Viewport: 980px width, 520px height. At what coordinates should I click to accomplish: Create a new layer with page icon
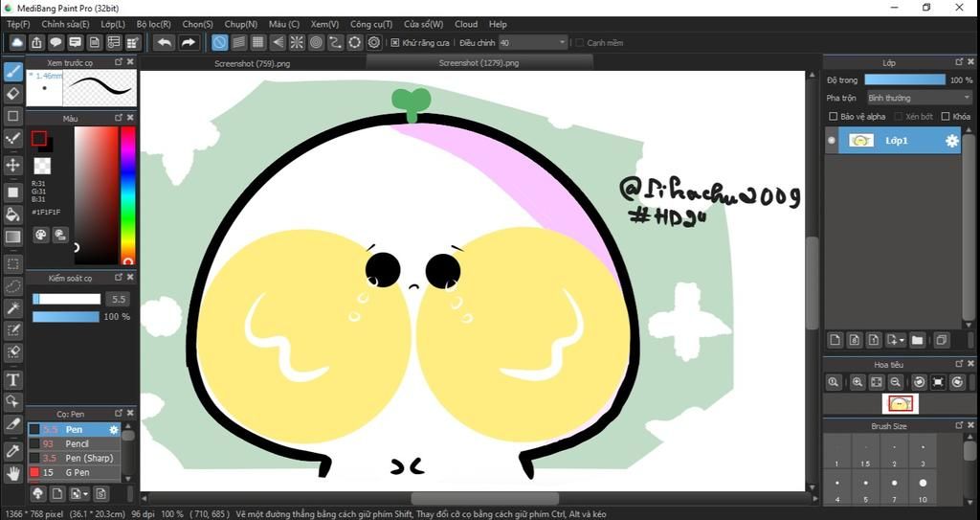(835, 340)
